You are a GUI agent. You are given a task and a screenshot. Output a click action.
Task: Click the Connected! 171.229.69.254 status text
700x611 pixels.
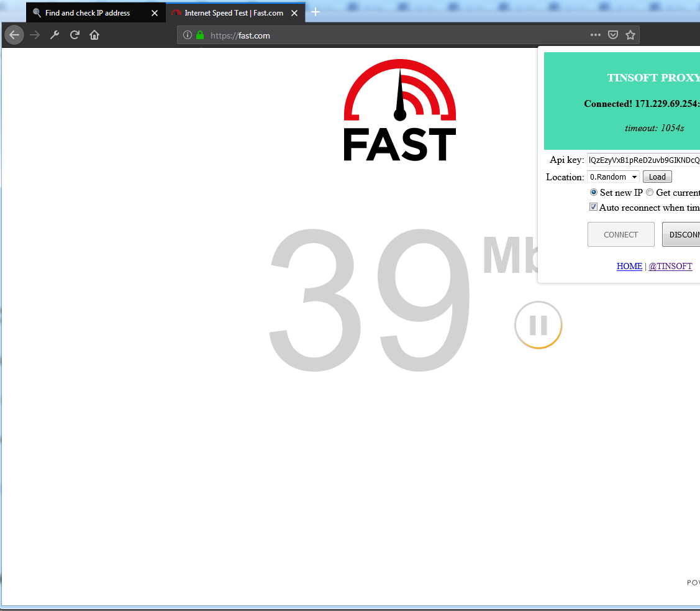[642, 104]
